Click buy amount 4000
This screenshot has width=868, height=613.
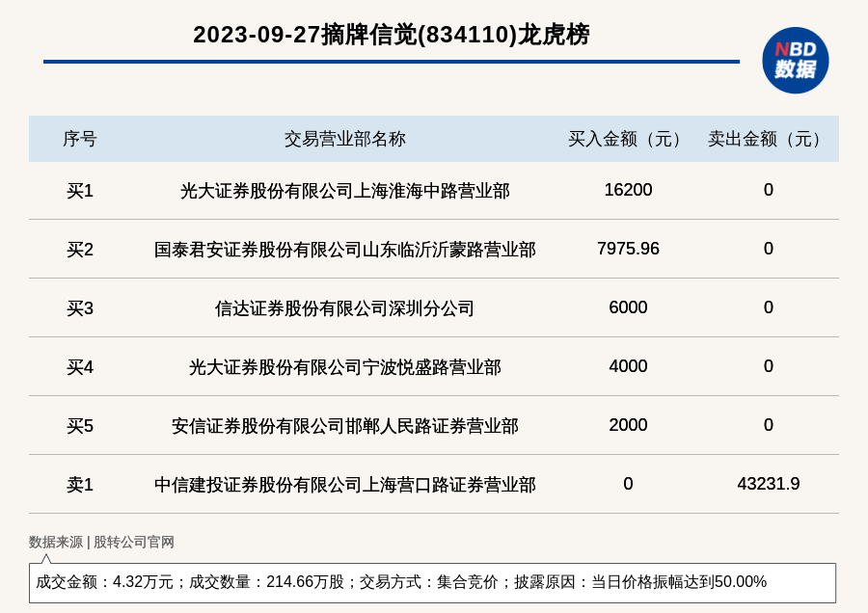tap(628, 365)
